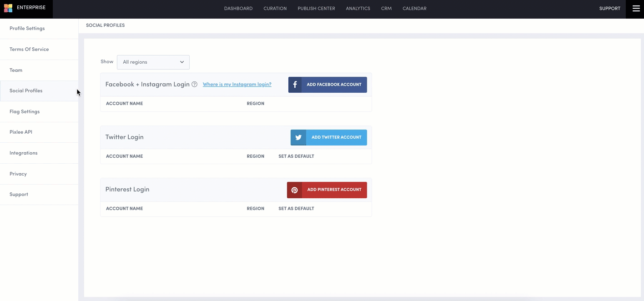Open the hamburger menu icon
Screen dimensions: 644x301
point(636,9)
